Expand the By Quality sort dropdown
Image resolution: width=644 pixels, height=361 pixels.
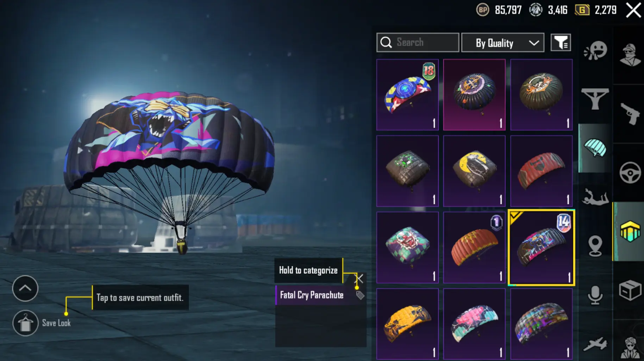point(503,43)
